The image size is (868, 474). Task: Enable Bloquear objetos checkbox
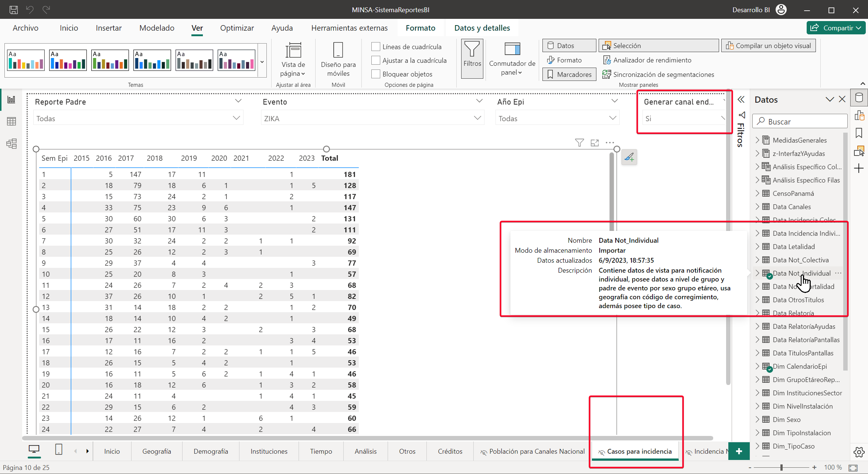[x=376, y=74]
